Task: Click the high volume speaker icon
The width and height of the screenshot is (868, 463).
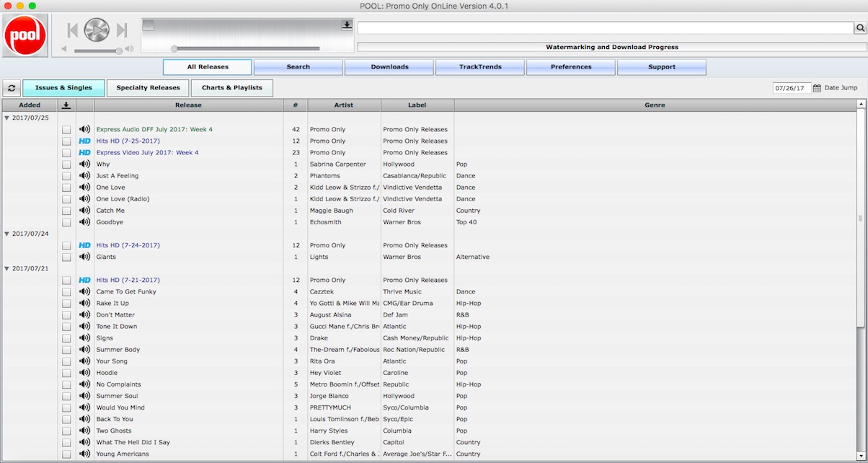Action: 129,49
